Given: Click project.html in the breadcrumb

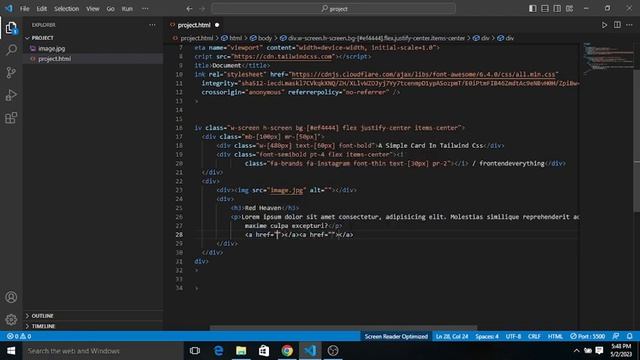Looking at the screenshot, I should point(197,38).
